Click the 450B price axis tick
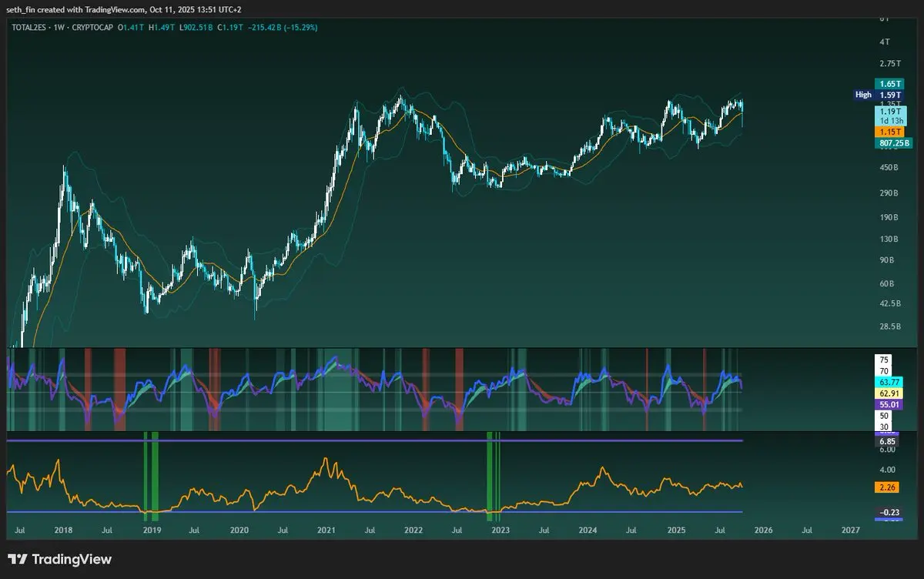 (888, 167)
